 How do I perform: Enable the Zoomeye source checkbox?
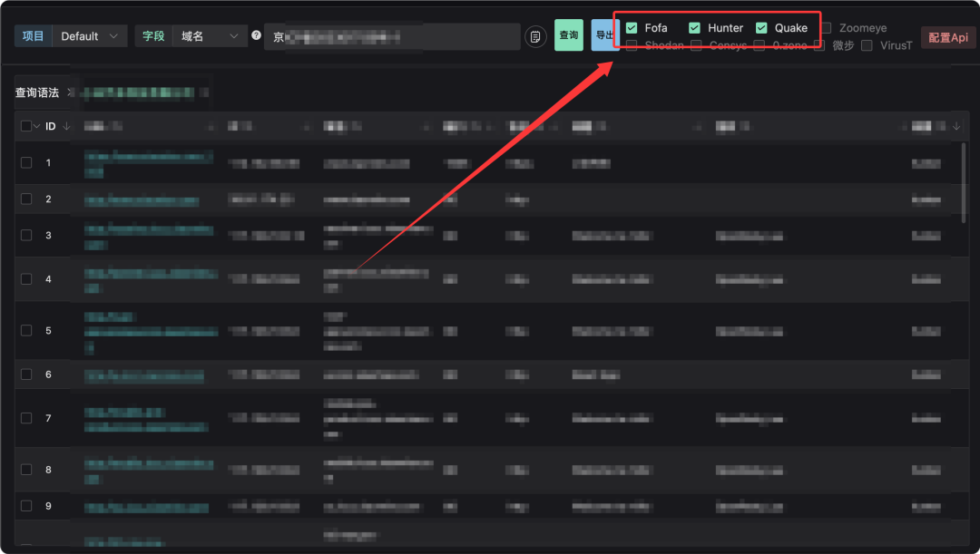coord(827,27)
